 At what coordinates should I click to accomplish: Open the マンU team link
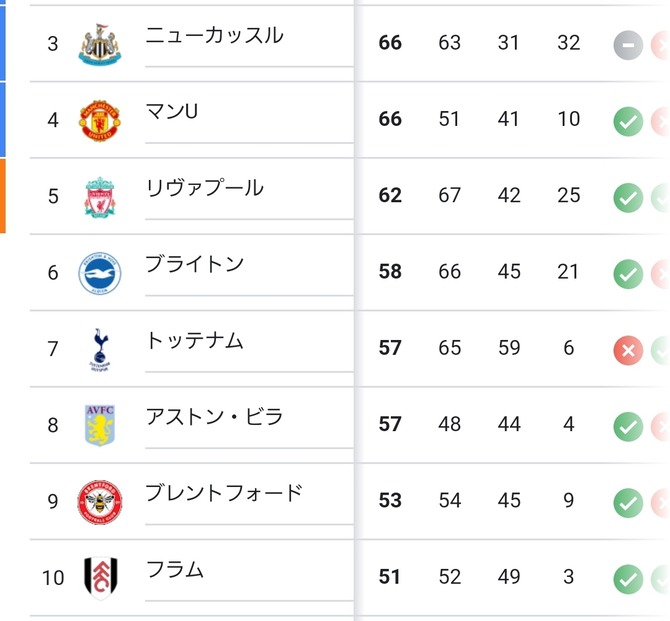click(x=172, y=112)
